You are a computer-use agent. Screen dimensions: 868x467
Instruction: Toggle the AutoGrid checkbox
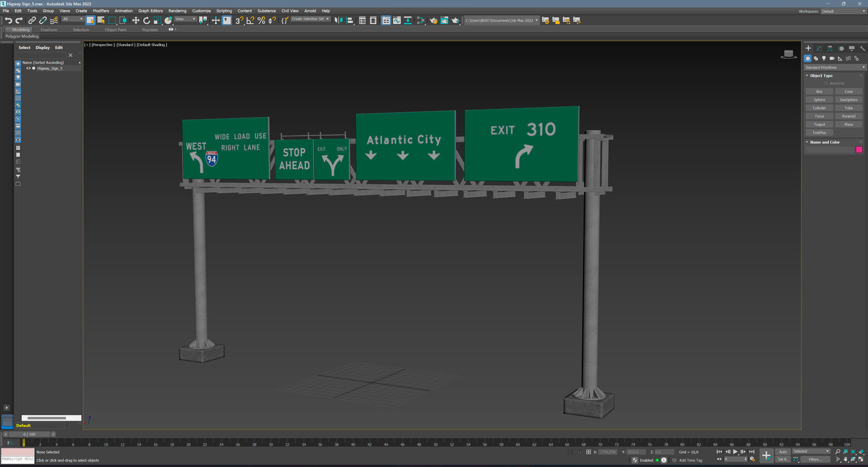coord(826,83)
